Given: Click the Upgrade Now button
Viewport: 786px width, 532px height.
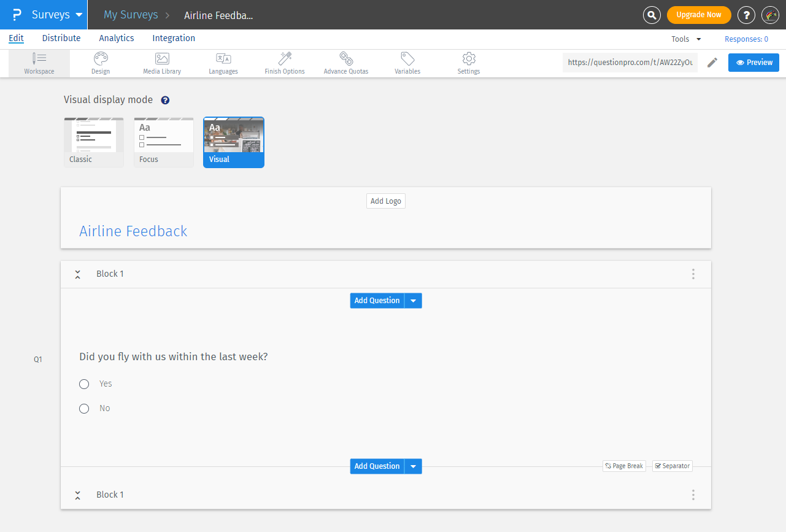Looking at the screenshot, I should (x=698, y=14).
